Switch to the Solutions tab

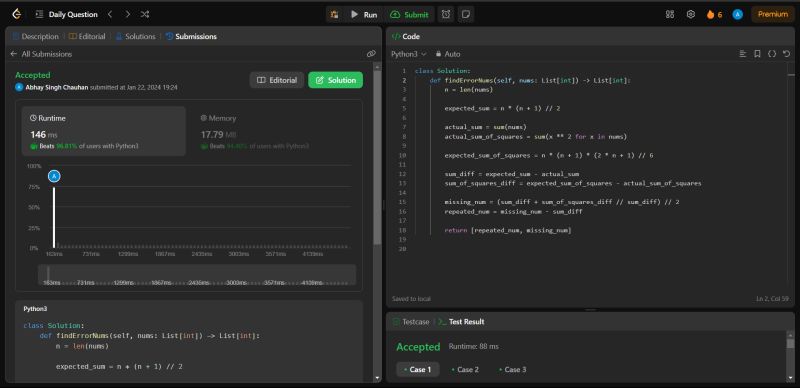pos(135,36)
